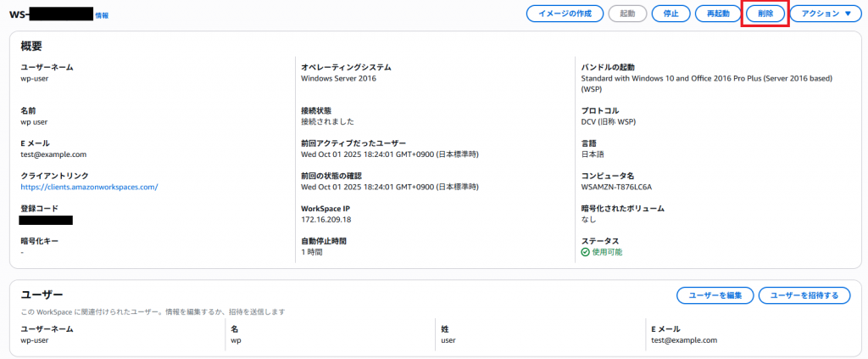
Task: Click the ユーザーを編集 button
Action: pyautogui.click(x=715, y=295)
